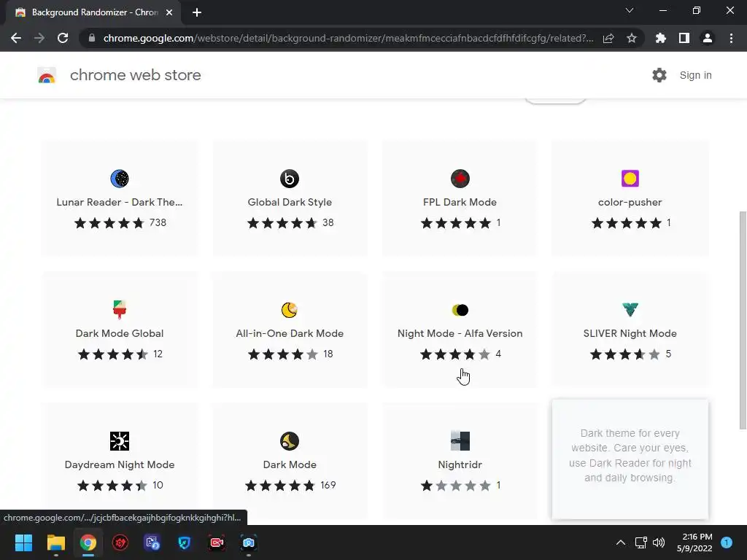Open the Night Mode - Alfa Version icon
Screen dimensions: 747x560
[x=460, y=310]
